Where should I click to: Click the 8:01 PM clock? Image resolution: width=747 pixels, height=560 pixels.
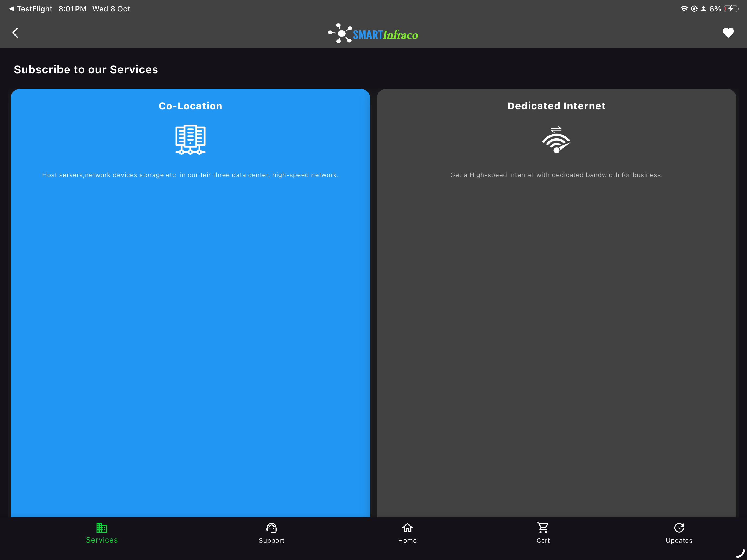pyautogui.click(x=72, y=9)
